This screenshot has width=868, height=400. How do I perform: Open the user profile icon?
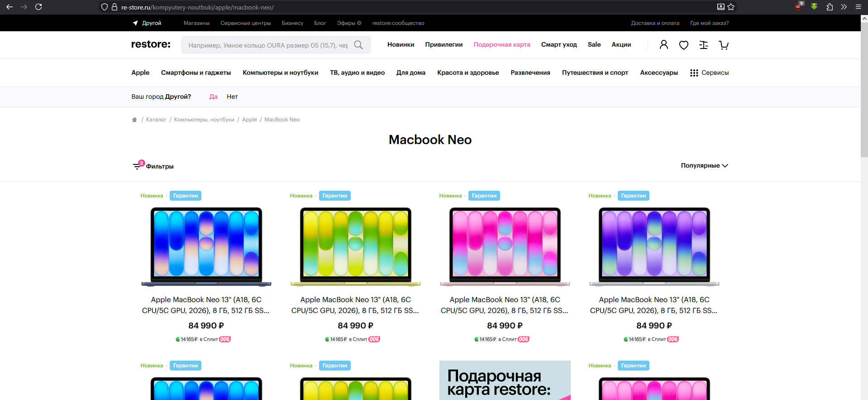664,45
